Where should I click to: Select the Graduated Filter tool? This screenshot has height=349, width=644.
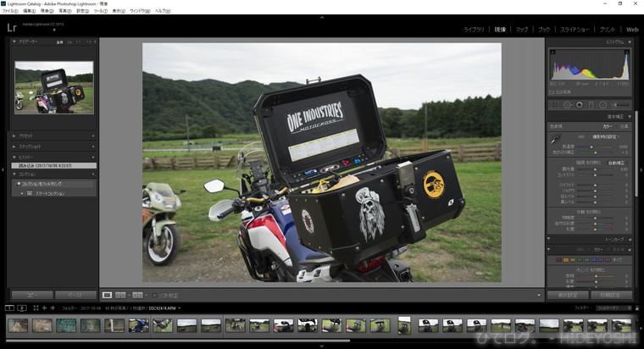[x=591, y=105]
